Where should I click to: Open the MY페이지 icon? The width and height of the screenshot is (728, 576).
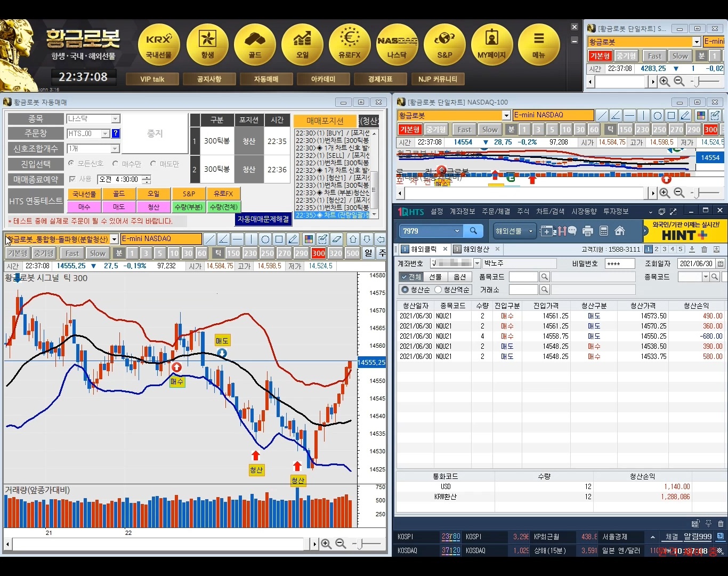pos(492,45)
